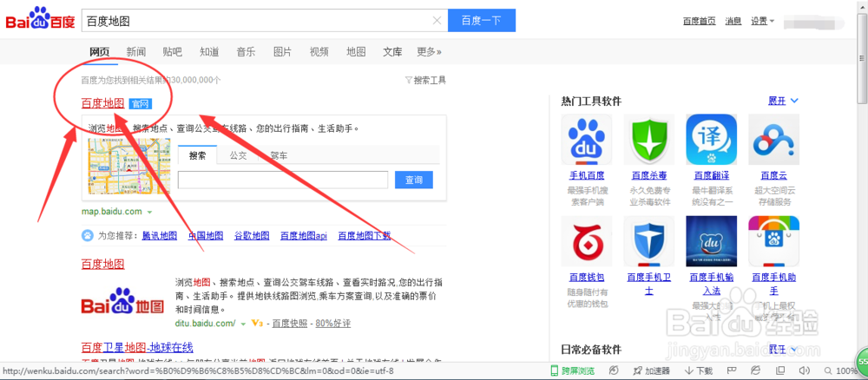
Task: Open the 设置 dropdown menu
Action: click(762, 21)
